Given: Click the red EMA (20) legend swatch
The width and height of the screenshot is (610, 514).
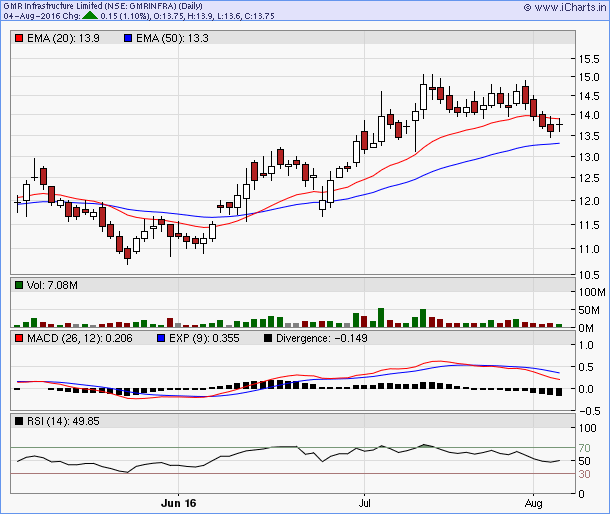Looking at the screenshot, I should coord(19,38).
